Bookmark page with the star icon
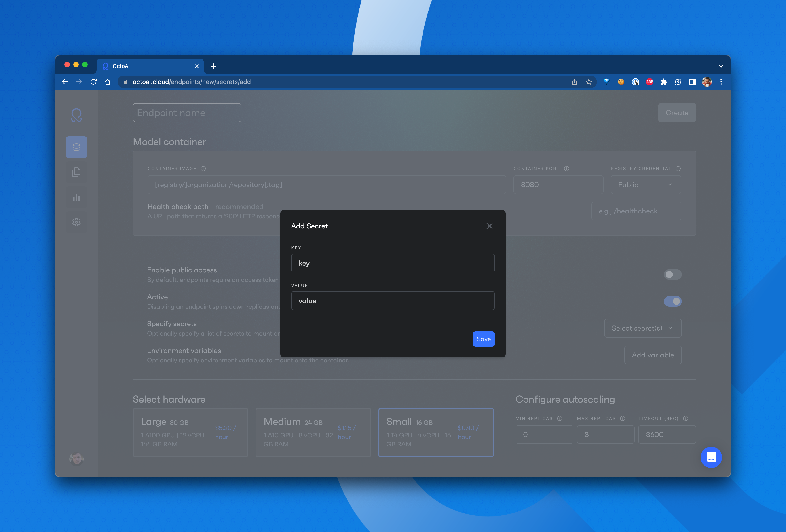 pyautogui.click(x=589, y=82)
